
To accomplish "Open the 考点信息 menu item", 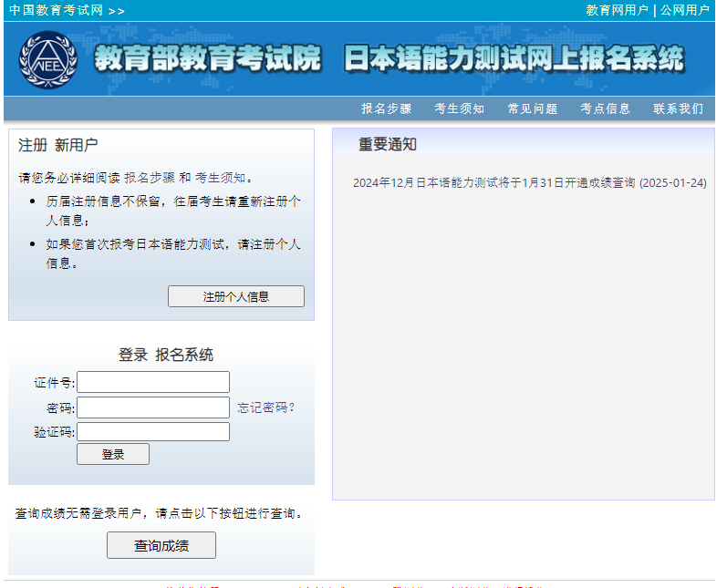I will tap(605, 108).
